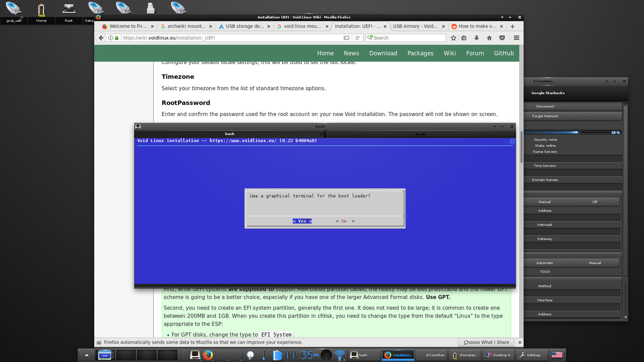Launch Firefox from the shelf launcher
Viewport: 644px width, 362px height.
[208, 355]
